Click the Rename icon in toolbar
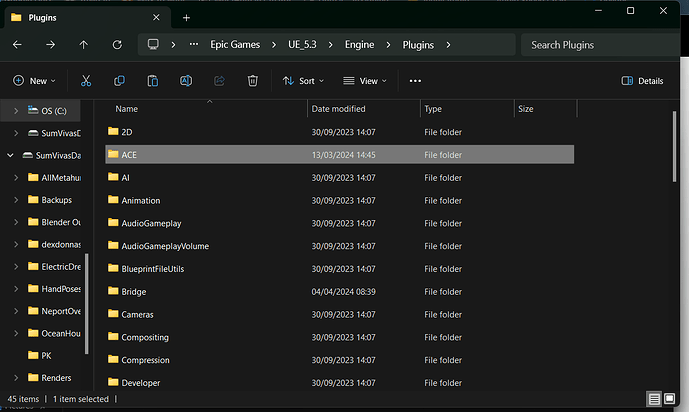This screenshot has width=689, height=412. (186, 81)
